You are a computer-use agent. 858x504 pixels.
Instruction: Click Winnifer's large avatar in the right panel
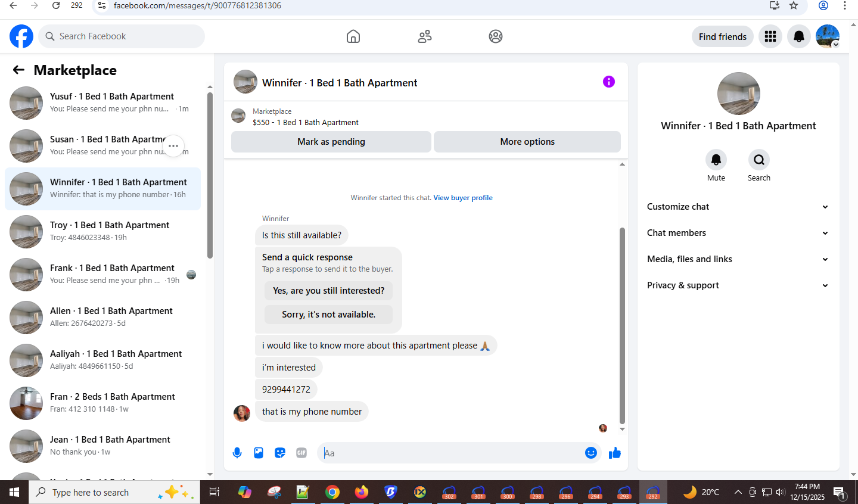pyautogui.click(x=739, y=94)
